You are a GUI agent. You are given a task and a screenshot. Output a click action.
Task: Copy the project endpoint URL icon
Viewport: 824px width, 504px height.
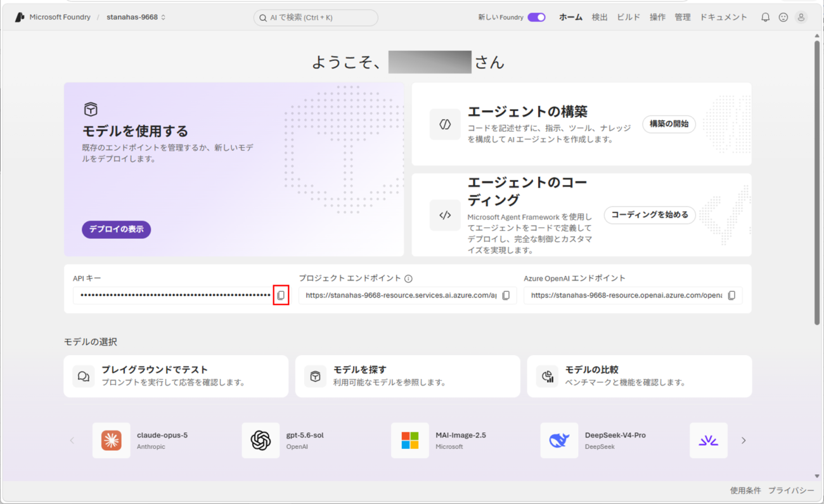click(x=506, y=295)
